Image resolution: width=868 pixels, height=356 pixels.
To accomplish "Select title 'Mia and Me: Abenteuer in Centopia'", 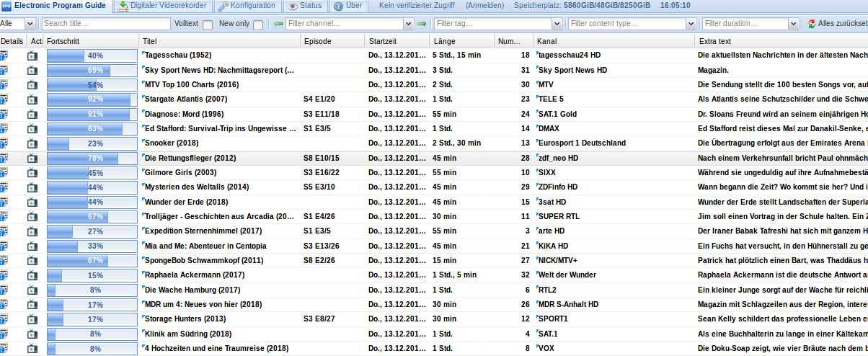I will pos(207,246).
